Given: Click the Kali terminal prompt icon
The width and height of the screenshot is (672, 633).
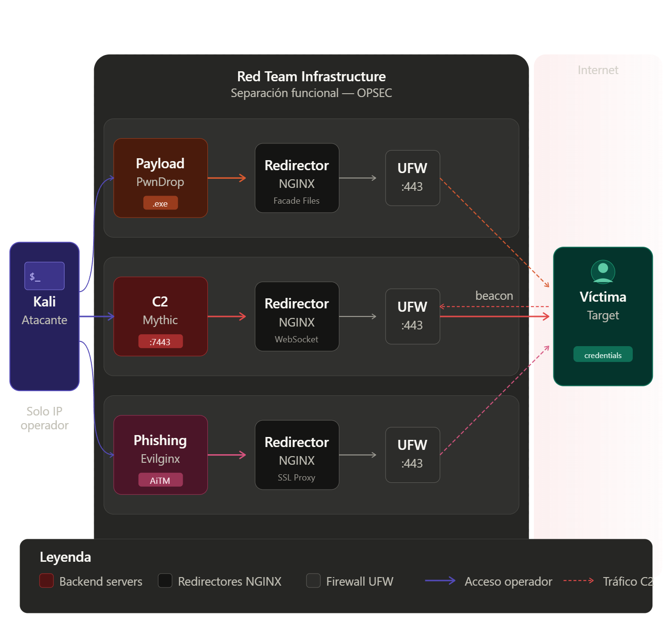Looking at the screenshot, I should 44,276.
